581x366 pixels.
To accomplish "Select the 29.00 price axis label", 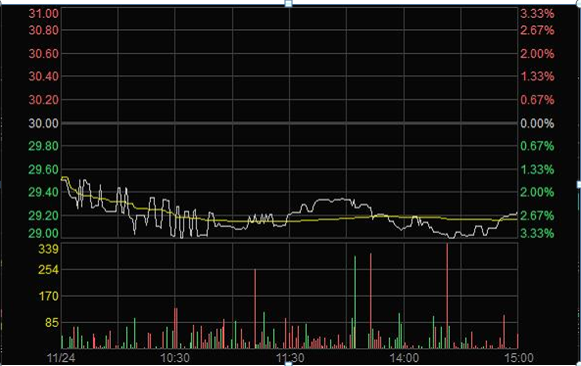I will (x=44, y=233).
